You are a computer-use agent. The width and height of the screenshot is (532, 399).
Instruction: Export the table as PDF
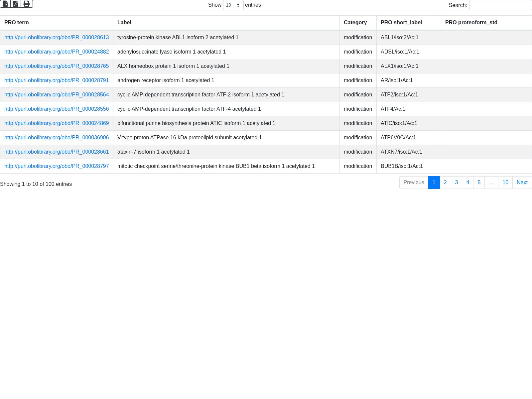(16, 4)
